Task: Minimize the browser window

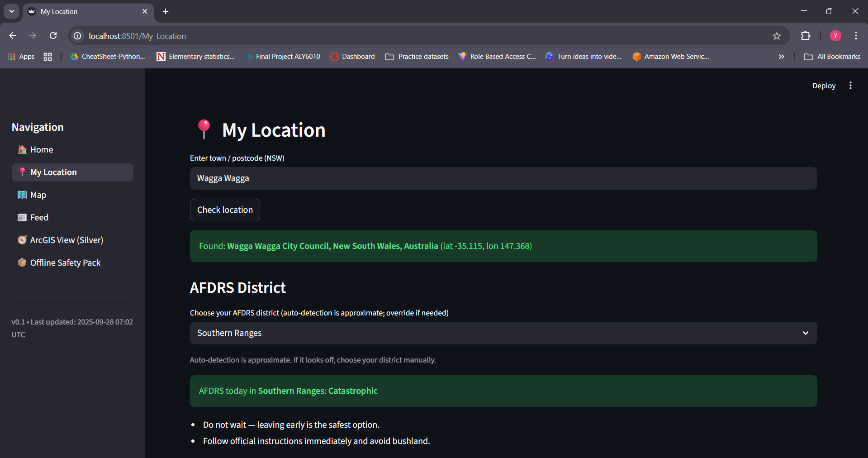Action: 804,11
